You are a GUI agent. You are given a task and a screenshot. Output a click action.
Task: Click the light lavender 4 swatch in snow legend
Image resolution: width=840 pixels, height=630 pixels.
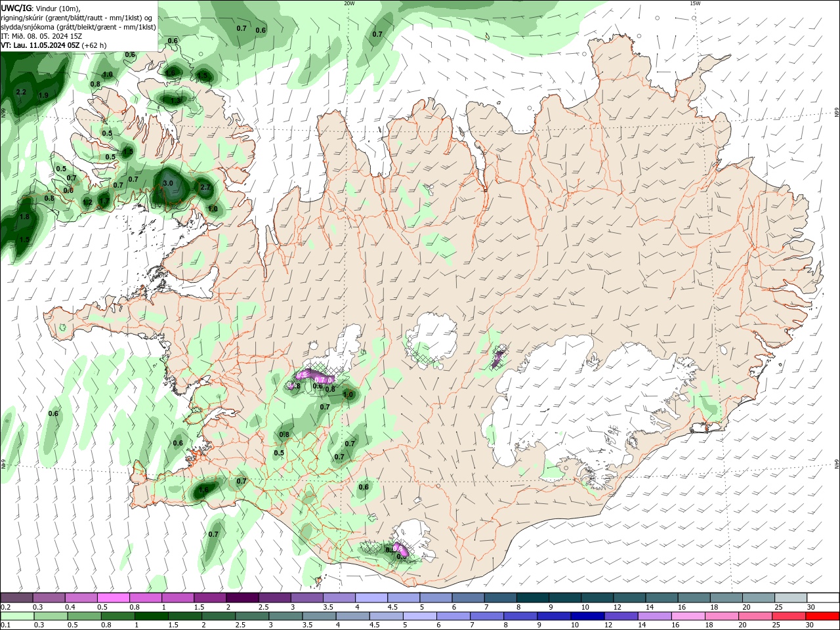click(x=371, y=598)
